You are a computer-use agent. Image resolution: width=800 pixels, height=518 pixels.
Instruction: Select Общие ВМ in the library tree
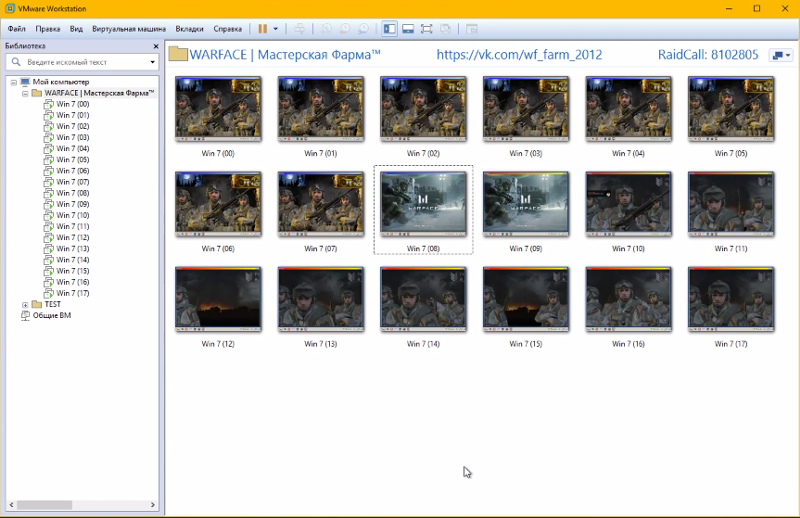(x=52, y=315)
